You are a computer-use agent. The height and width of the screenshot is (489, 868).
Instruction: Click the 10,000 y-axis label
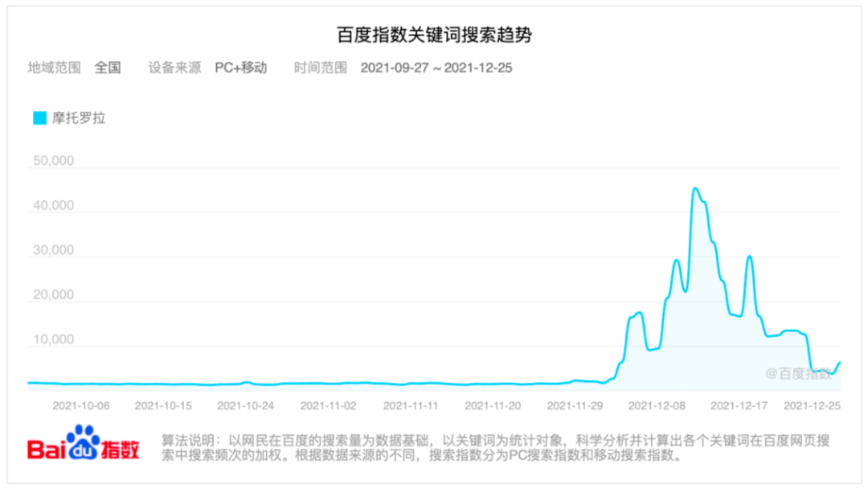52,339
